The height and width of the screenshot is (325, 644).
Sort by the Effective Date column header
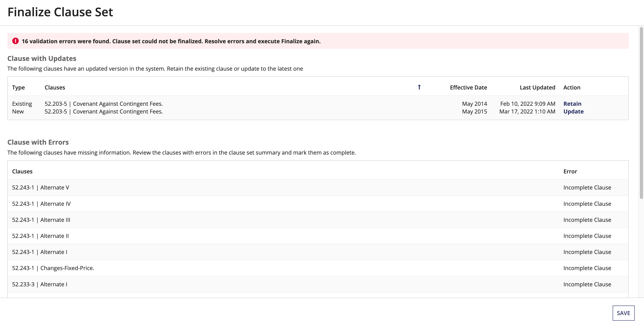(468, 87)
